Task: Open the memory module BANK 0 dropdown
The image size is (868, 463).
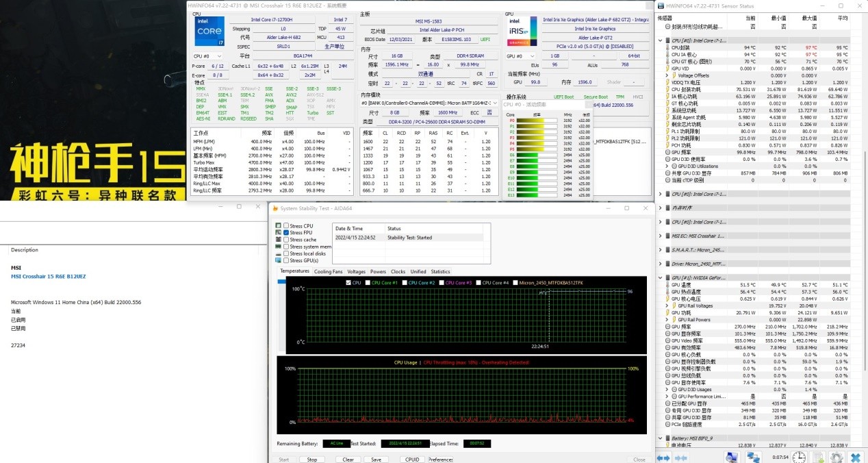Action: pyautogui.click(x=430, y=103)
